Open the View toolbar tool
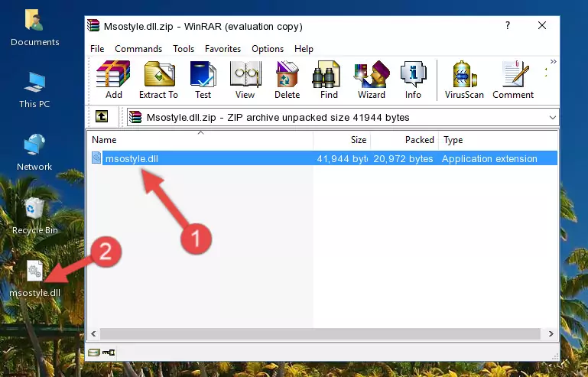Screen dimensions: 588x377 tap(245, 80)
